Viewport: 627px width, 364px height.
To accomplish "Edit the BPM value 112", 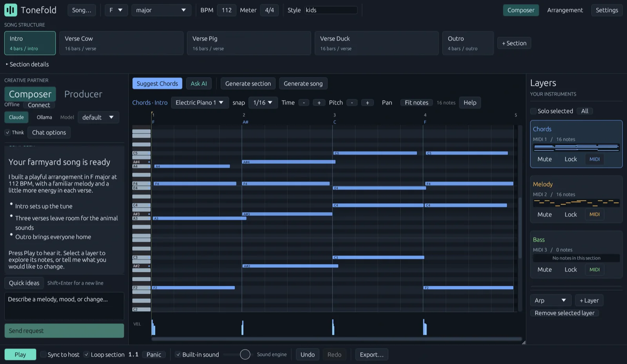I will [227, 10].
